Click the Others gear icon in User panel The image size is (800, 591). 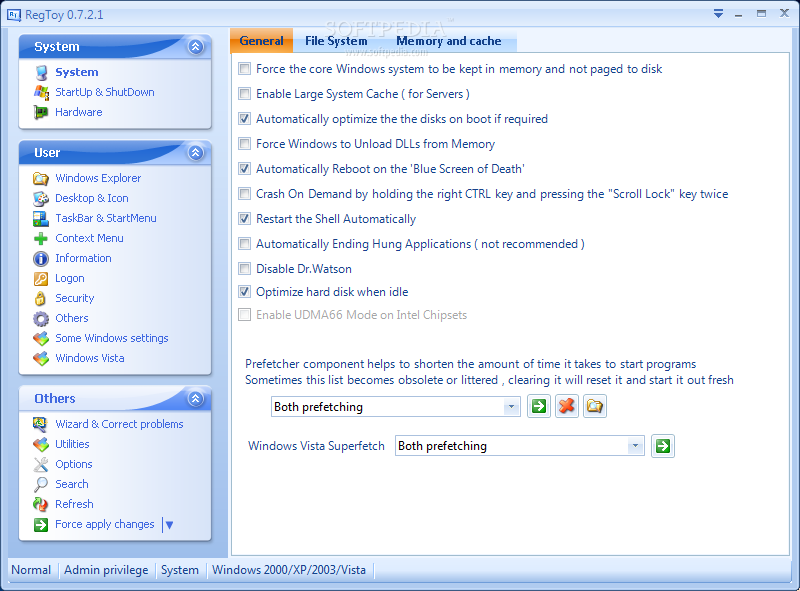41,318
